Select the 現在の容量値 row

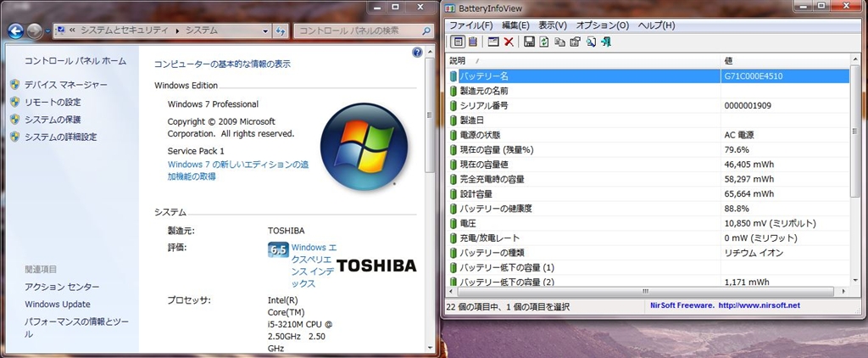coord(648,164)
